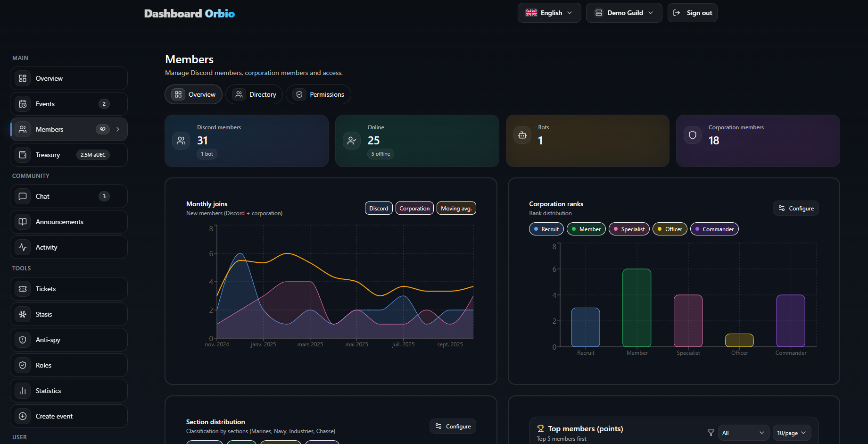Click the Anti-spy shield icon
Image resolution: width=868 pixels, height=444 pixels.
(23, 340)
